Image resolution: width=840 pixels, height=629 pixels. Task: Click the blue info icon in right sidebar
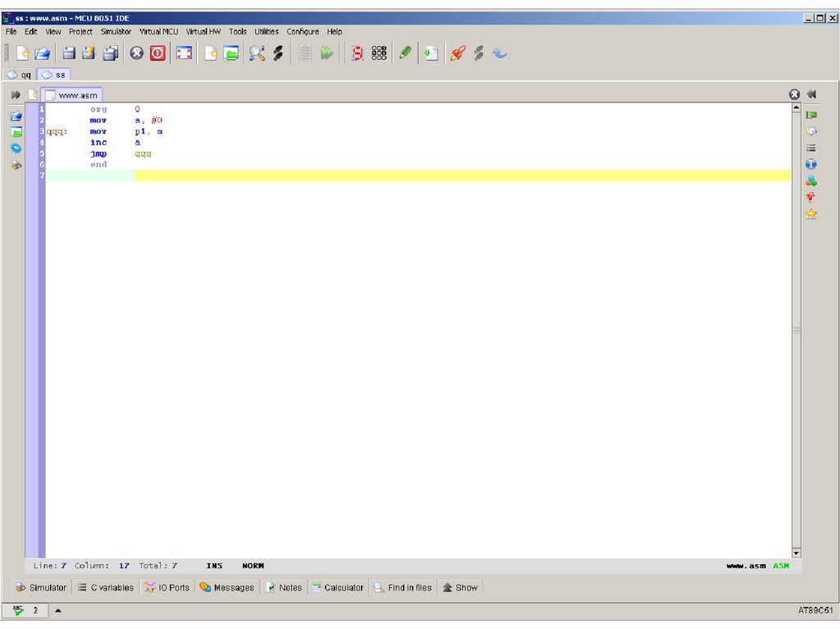click(811, 164)
